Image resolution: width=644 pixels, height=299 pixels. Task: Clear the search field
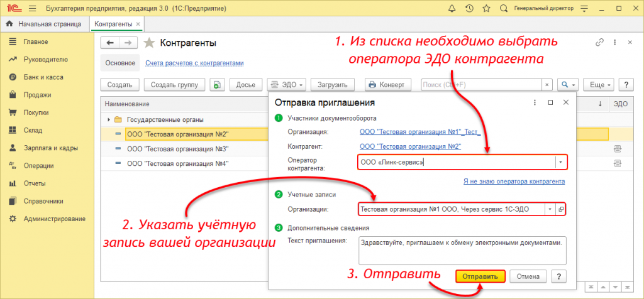click(x=547, y=85)
